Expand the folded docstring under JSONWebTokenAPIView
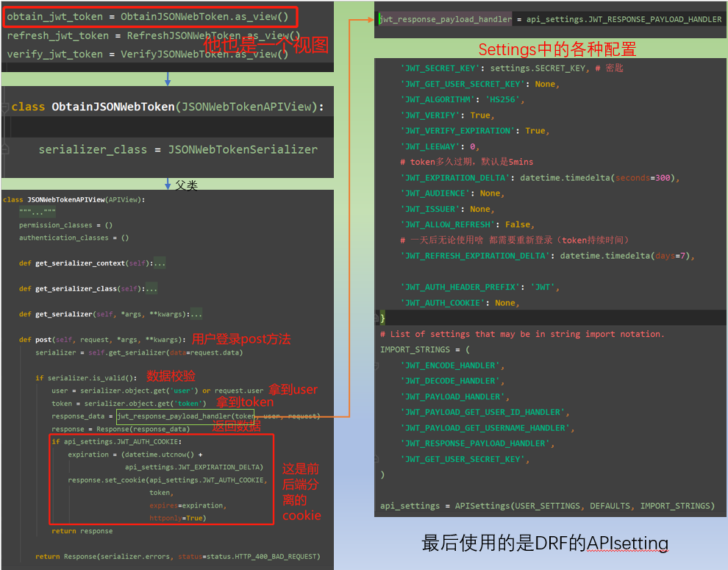This screenshot has height=570, width=728. [x=38, y=213]
